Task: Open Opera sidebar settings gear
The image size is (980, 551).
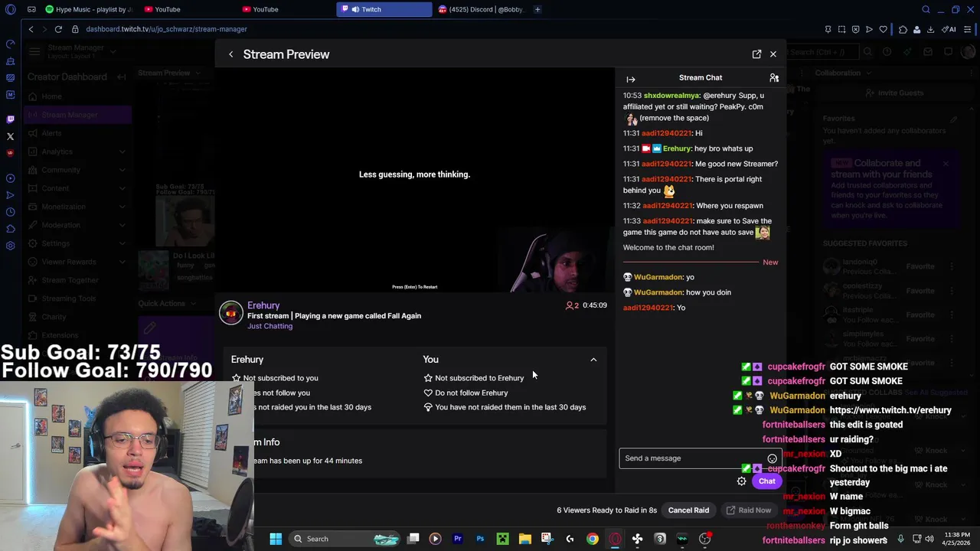Action: tap(10, 246)
